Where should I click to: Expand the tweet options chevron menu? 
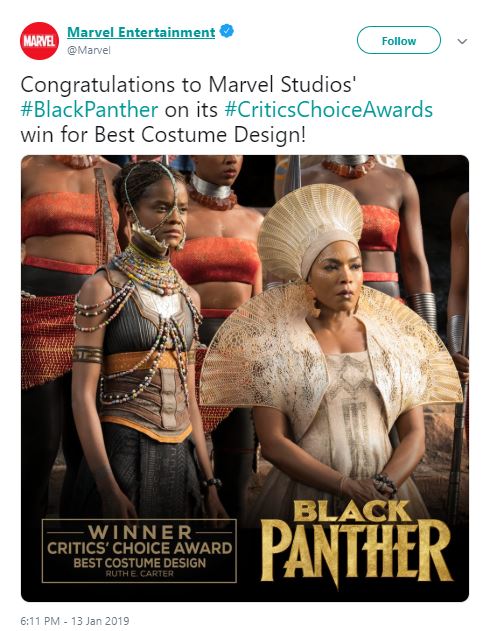[462, 41]
